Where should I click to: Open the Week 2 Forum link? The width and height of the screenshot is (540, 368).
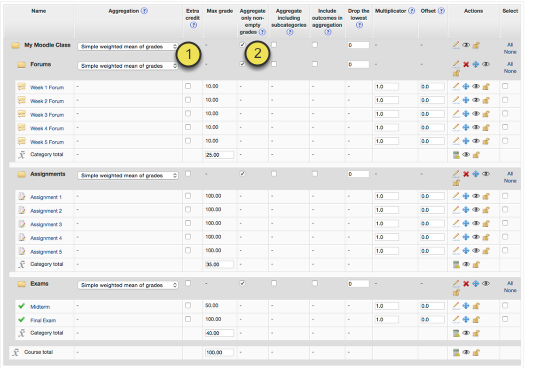[47, 101]
